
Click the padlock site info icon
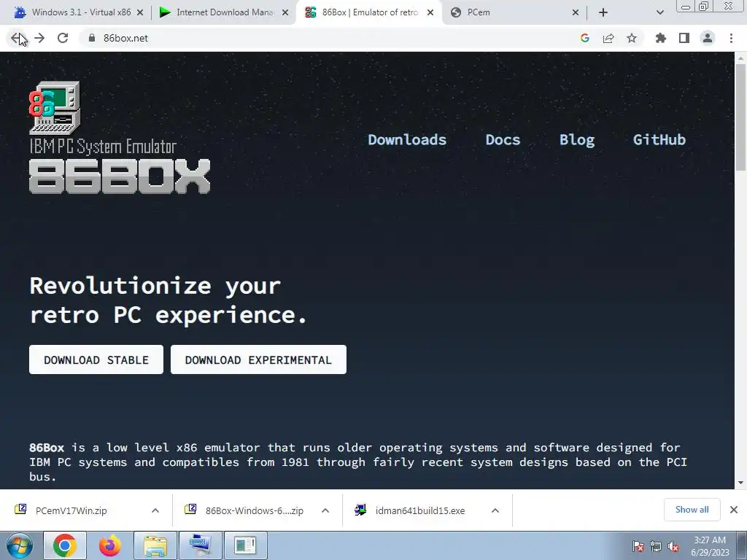92,38
